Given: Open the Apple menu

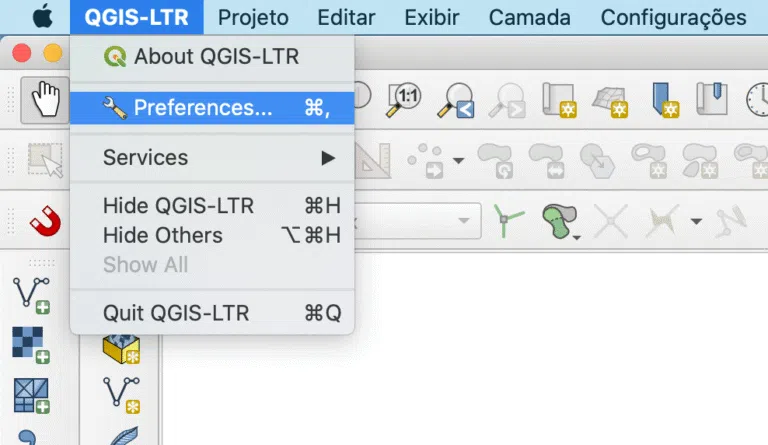Looking at the screenshot, I should tap(43, 17).
